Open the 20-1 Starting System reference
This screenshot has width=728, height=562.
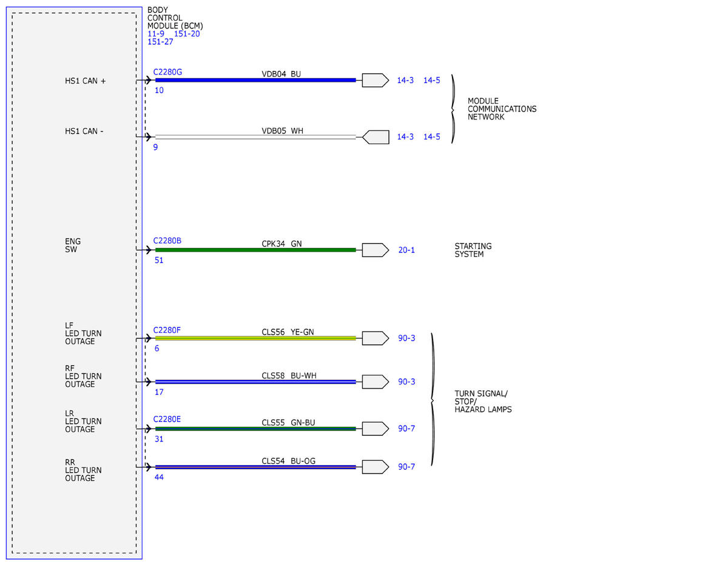[x=406, y=250]
